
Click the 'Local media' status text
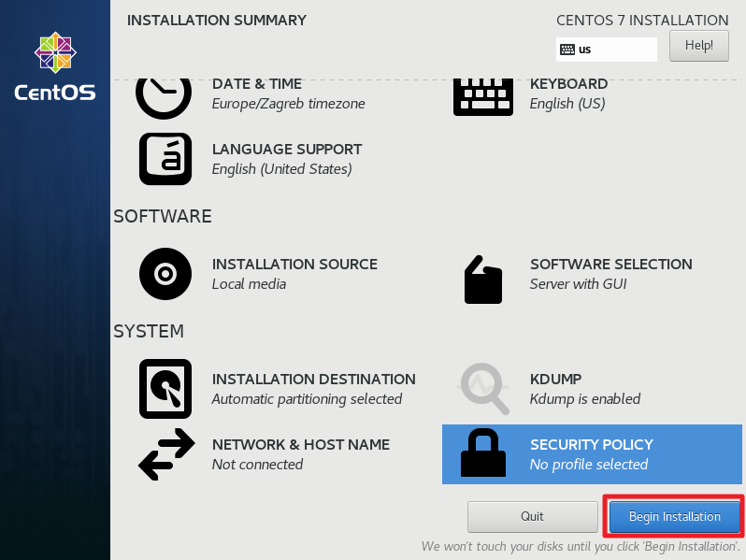[x=250, y=284]
